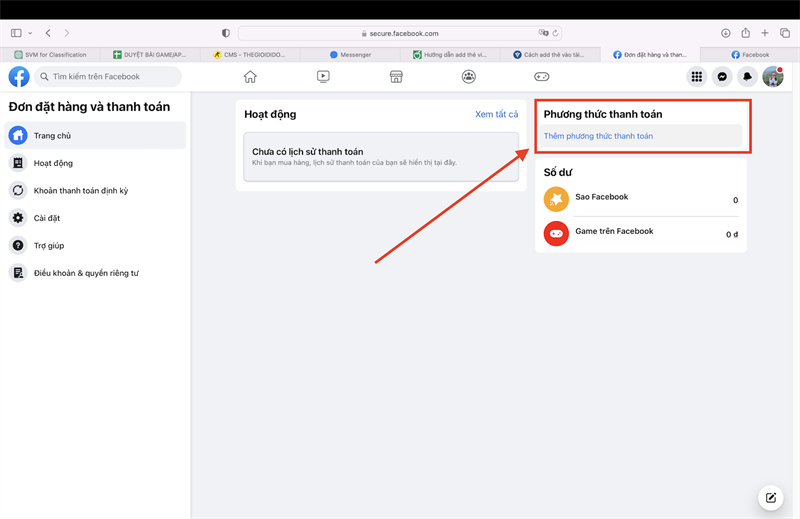Open the profile account menu avatar
Image resolution: width=800 pixels, height=519 pixels.
tap(772, 77)
